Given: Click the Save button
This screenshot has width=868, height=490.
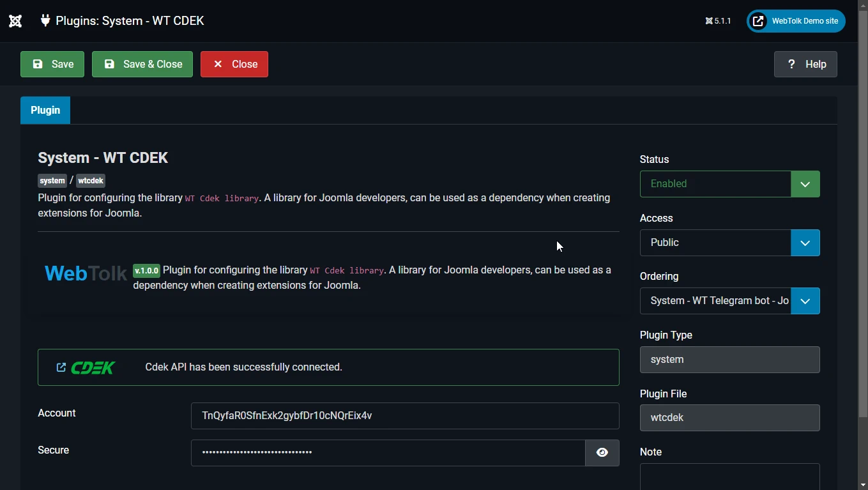Looking at the screenshot, I should (52, 64).
